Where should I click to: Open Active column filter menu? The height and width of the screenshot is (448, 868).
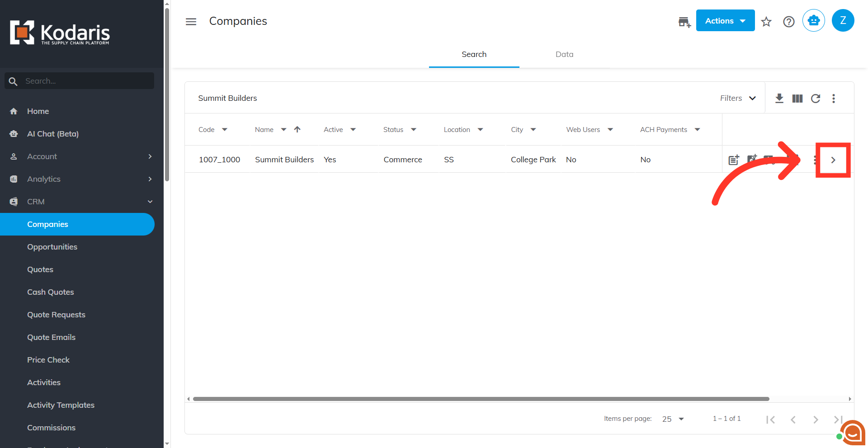click(x=353, y=130)
